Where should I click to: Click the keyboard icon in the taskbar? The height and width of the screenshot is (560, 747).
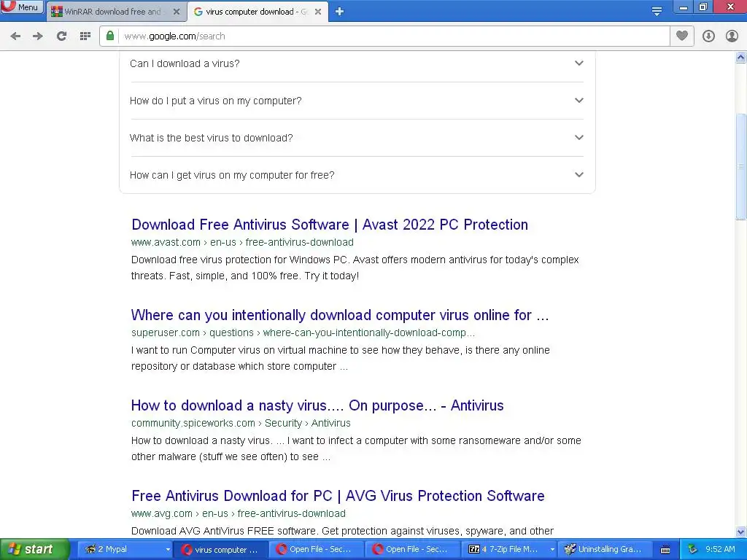pyautogui.click(x=665, y=550)
